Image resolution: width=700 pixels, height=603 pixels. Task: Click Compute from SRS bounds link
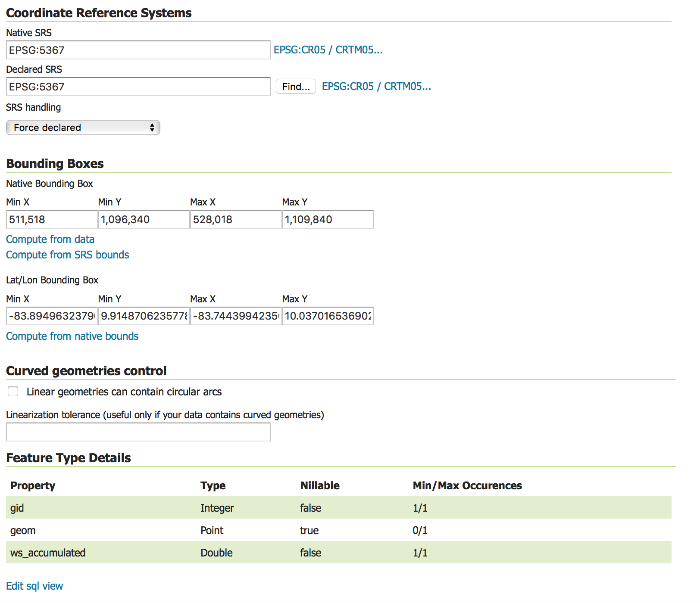[x=67, y=255]
